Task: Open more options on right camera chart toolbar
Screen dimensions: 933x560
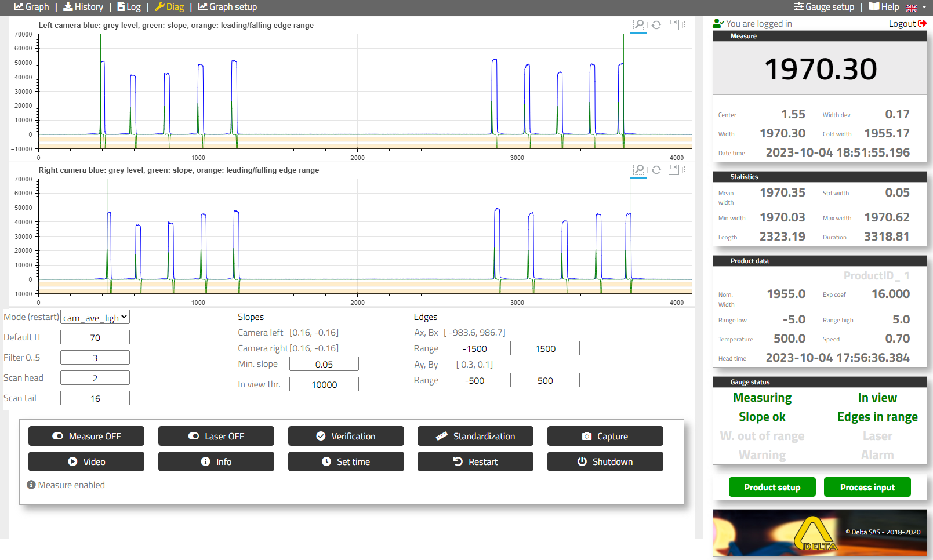Action: pyautogui.click(x=684, y=170)
